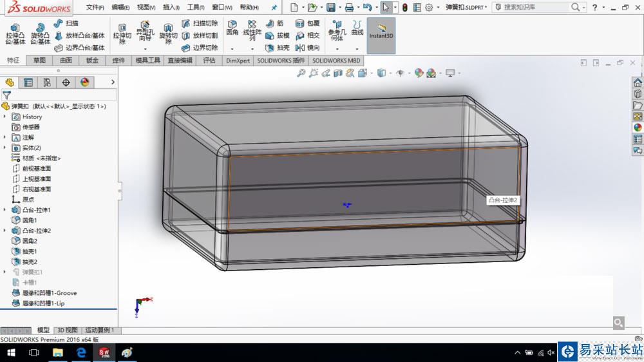Viewport: 644px width, 362px height.
Task: Expand the 实体(2) solid bodies node
Action: pos(5,148)
